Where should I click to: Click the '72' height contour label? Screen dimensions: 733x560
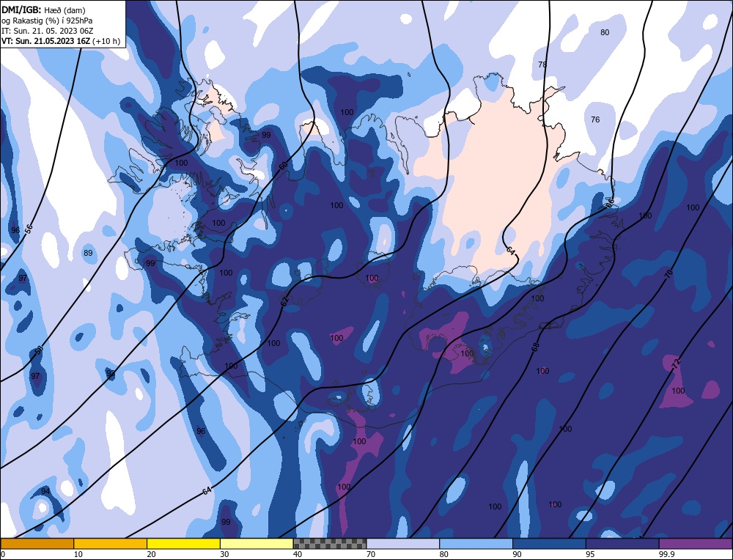pos(677,364)
